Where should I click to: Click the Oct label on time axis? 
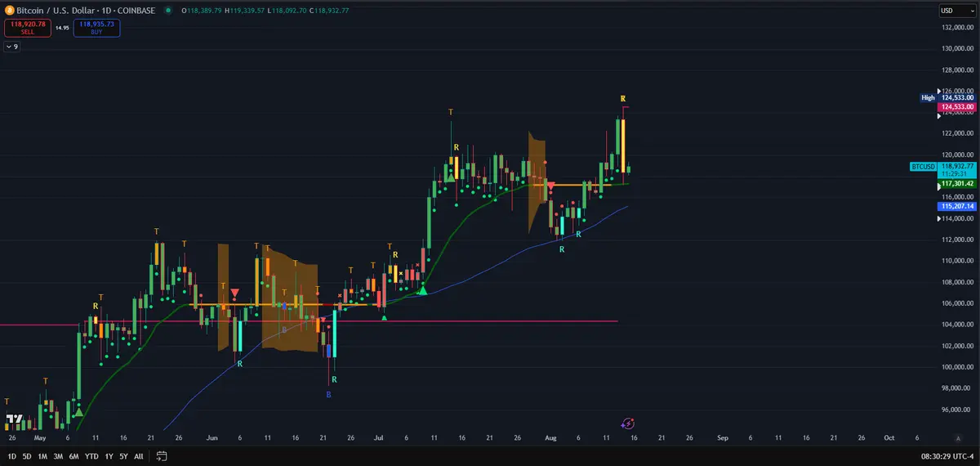pos(889,438)
